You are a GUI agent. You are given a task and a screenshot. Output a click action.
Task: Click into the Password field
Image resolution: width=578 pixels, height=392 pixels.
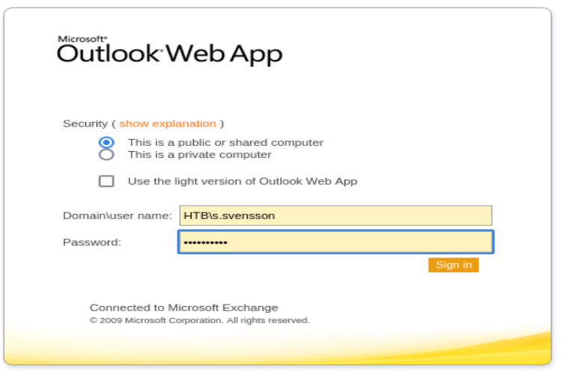(x=335, y=242)
